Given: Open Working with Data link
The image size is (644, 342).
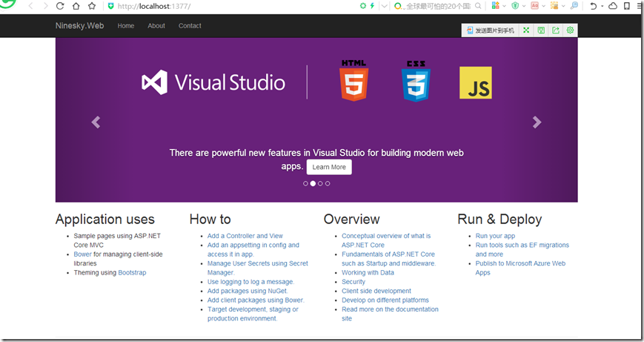Looking at the screenshot, I should point(368,272).
